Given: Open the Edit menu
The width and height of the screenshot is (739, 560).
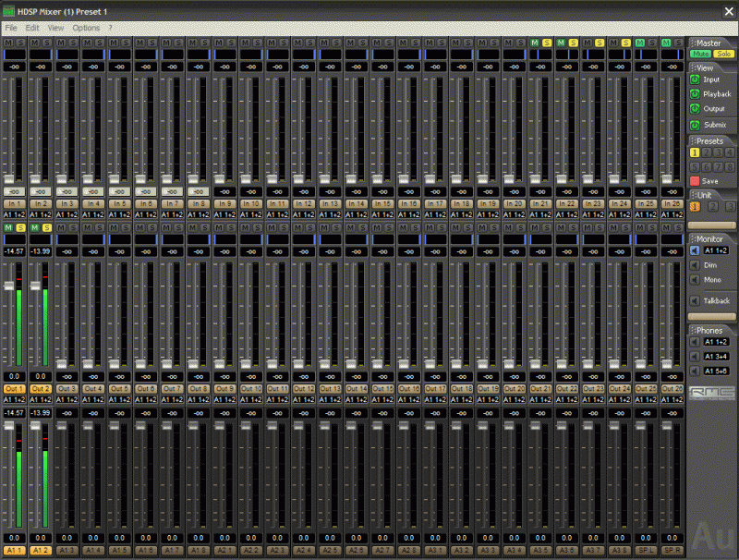Looking at the screenshot, I should 32,28.
